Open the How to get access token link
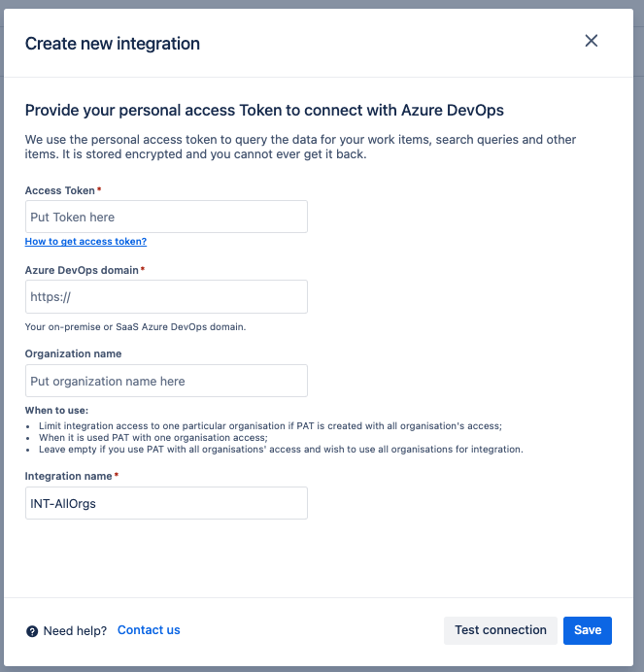Screen dimensions: 644x672 coord(85,242)
